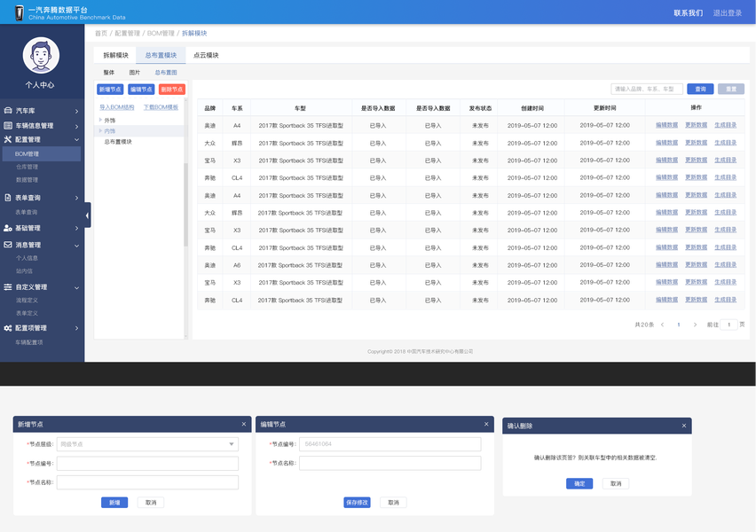This screenshot has width=756, height=532.
Task: Click the user-gear icon beside 基础管理
Action: click(8, 228)
